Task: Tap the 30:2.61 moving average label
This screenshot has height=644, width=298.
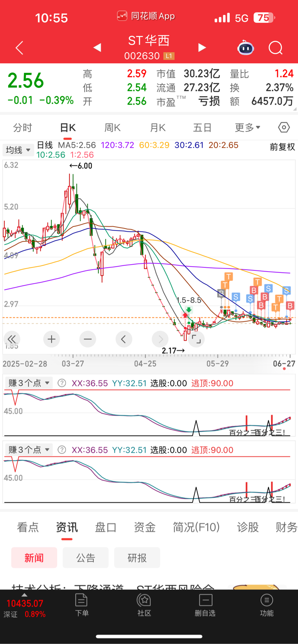Action: pos(189,145)
